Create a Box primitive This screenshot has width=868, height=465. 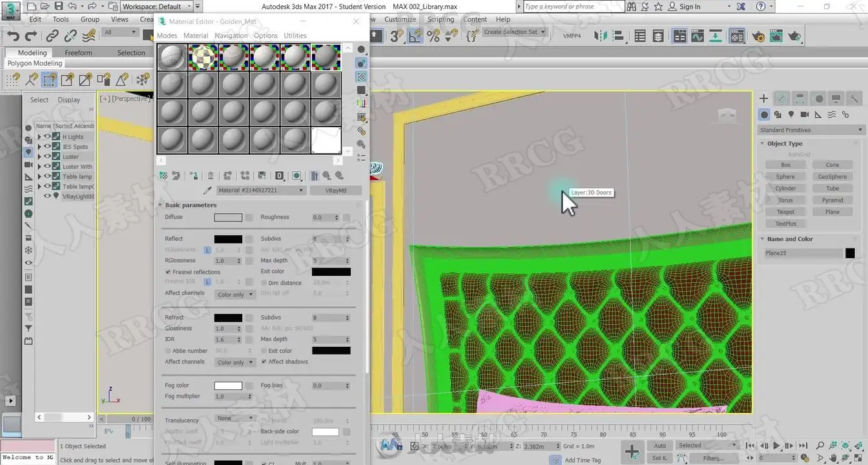click(x=785, y=165)
